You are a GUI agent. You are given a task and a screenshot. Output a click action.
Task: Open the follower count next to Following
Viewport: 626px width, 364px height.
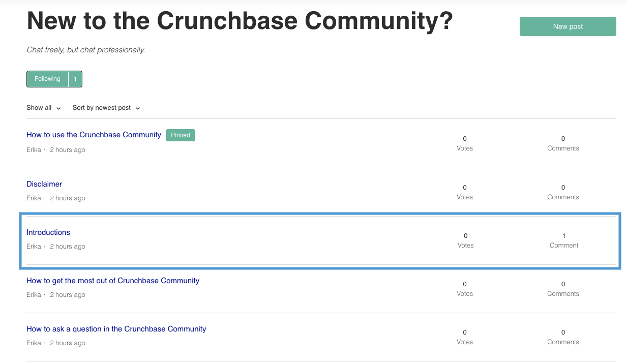(75, 79)
